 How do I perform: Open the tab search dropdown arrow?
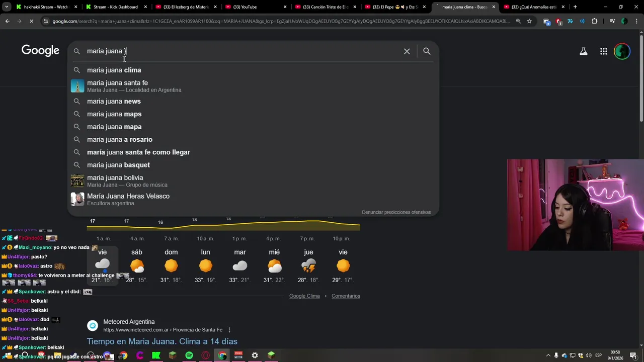(7, 7)
